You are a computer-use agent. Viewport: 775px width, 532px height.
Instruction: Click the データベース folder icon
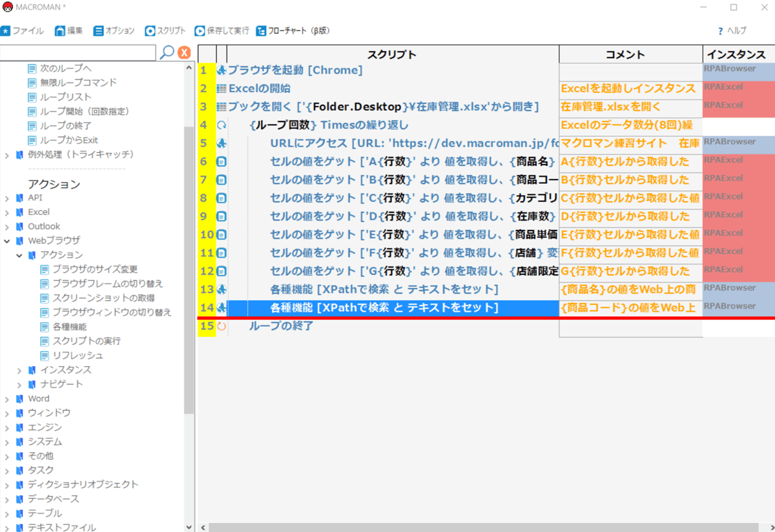point(19,499)
